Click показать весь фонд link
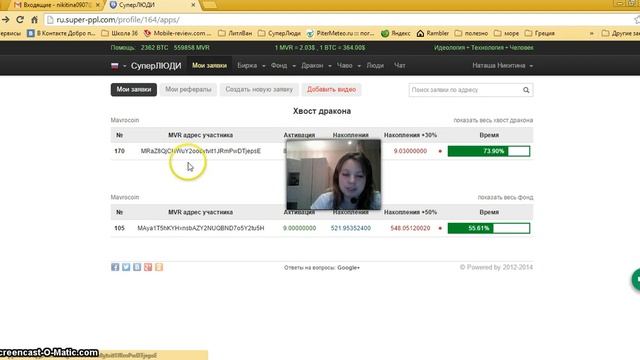The width and height of the screenshot is (640, 360). coord(505,197)
